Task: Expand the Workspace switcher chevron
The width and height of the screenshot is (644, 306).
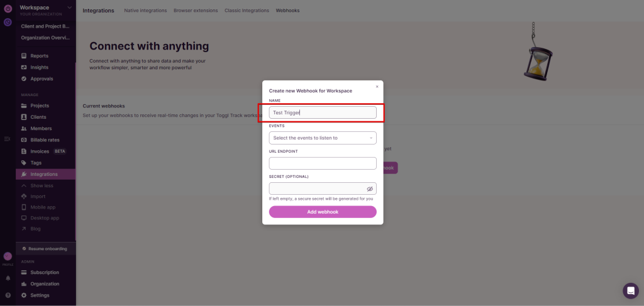Action: coord(69,8)
